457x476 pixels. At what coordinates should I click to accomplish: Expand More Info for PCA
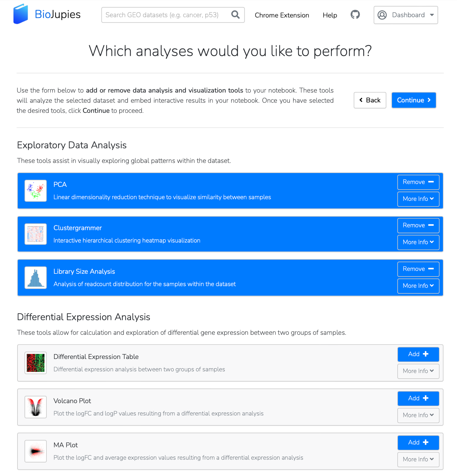click(x=418, y=199)
